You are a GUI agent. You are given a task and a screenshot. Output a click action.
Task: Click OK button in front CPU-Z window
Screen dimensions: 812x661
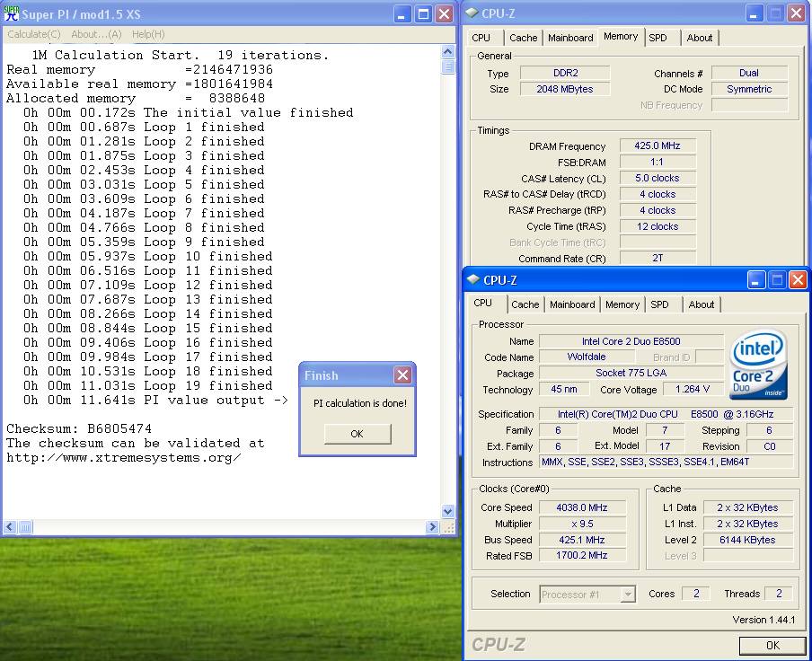772,645
